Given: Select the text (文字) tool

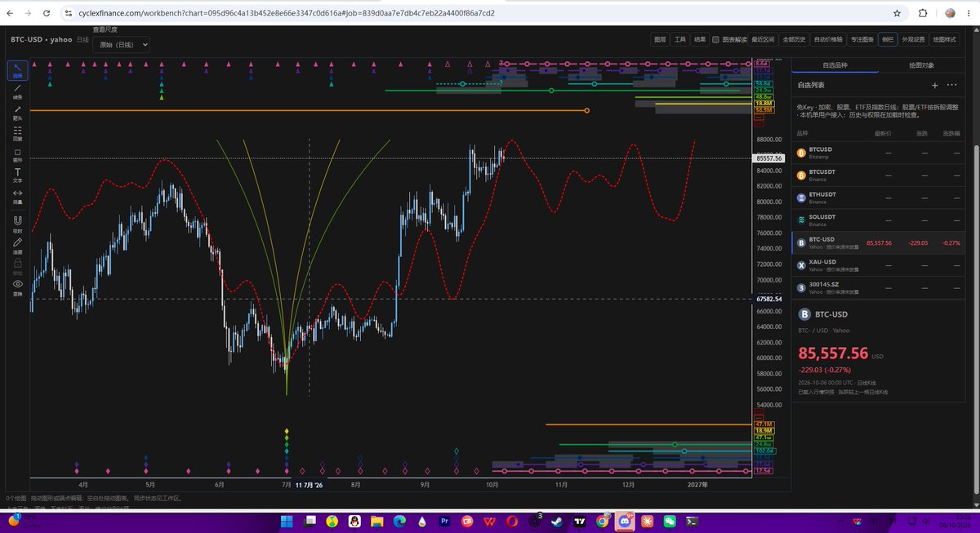Looking at the screenshot, I should point(17,175).
